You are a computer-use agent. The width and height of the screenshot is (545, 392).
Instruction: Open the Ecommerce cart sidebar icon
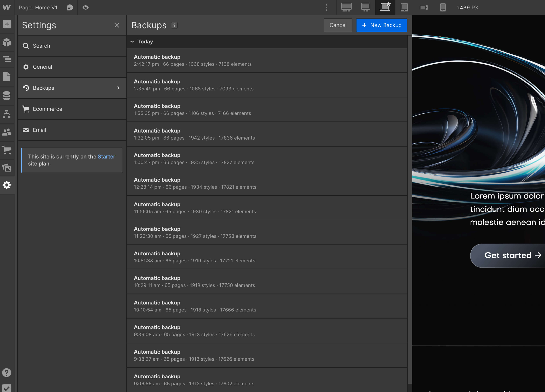[x=7, y=150]
